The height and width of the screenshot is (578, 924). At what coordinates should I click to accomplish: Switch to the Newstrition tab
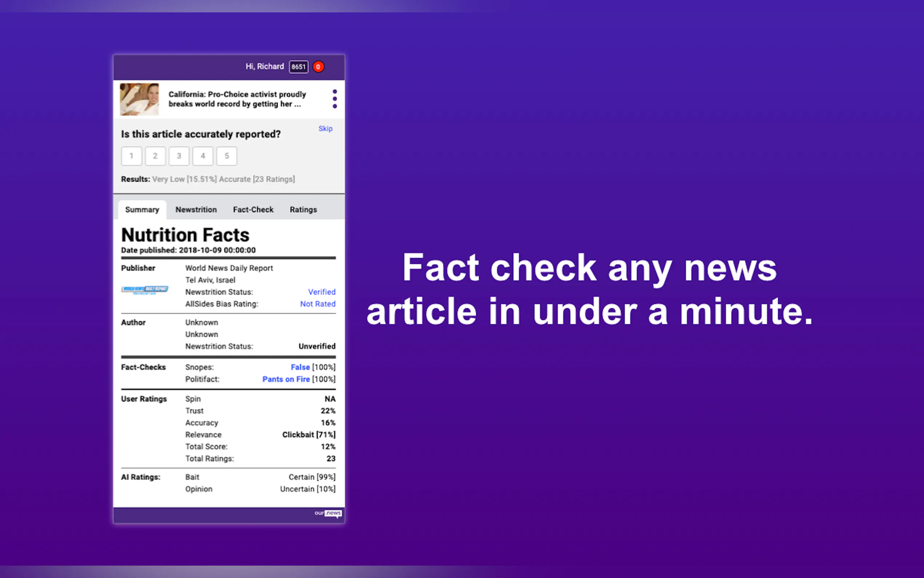[x=196, y=210]
